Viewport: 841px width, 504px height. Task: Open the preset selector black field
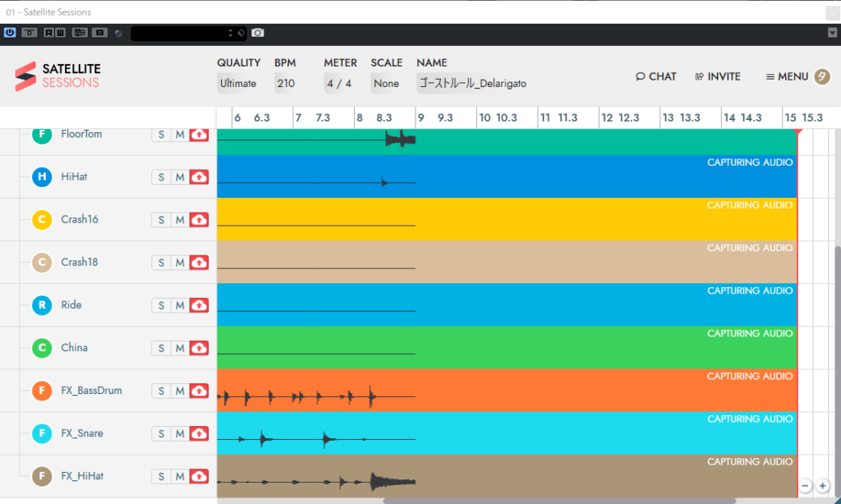(x=188, y=33)
